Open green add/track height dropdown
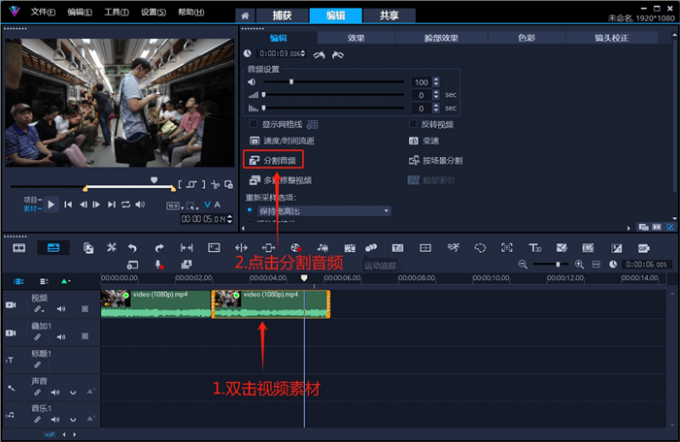680x442 pixels. coord(65,282)
